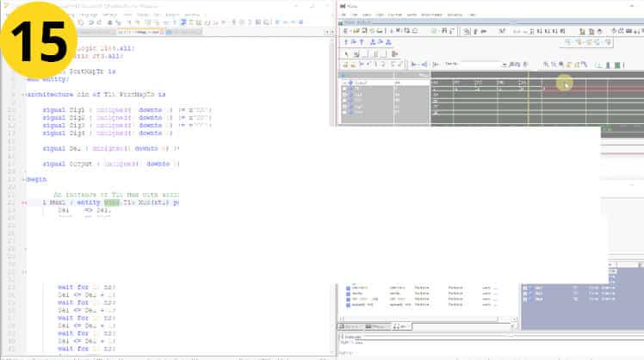
Task: Switch to sim tab in ModelSim
Action: 402,326
